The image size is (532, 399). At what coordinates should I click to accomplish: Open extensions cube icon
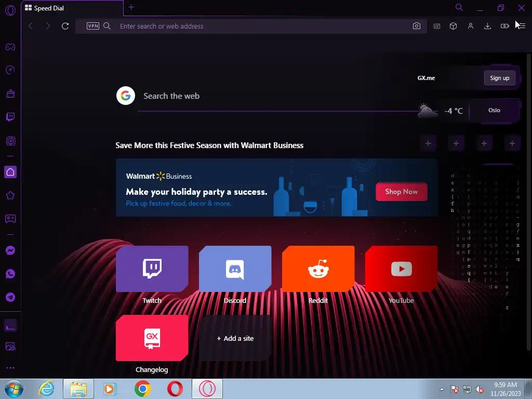[453, 26]
